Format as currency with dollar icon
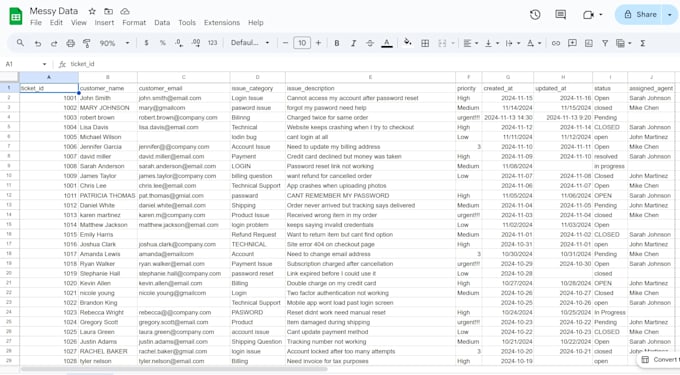This screenshot has height=375, width=680. click(147, 43)
